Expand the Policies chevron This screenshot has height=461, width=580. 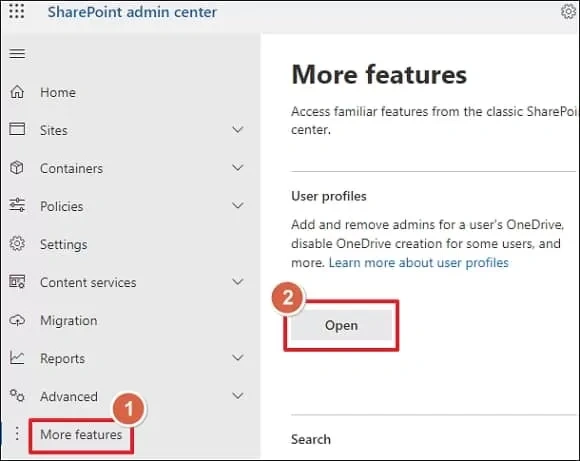point(238,205)
